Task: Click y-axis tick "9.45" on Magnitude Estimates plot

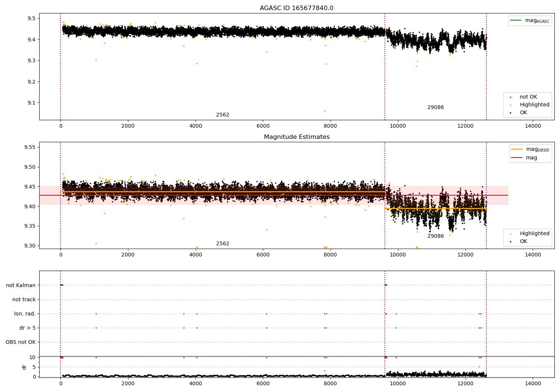Action: click(x=30, y=187)
